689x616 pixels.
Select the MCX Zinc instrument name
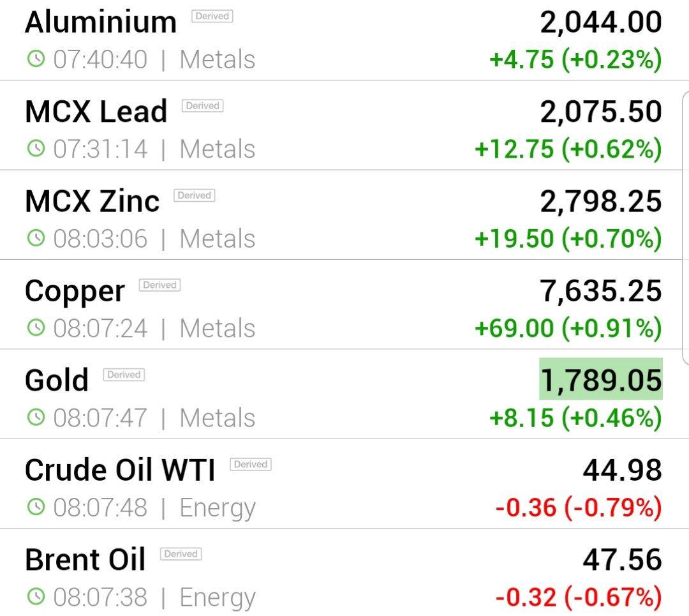click(x=93, y=201)
